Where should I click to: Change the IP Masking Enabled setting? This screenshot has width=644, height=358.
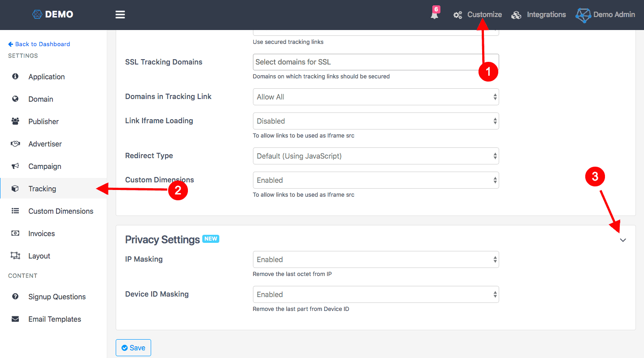375,259
